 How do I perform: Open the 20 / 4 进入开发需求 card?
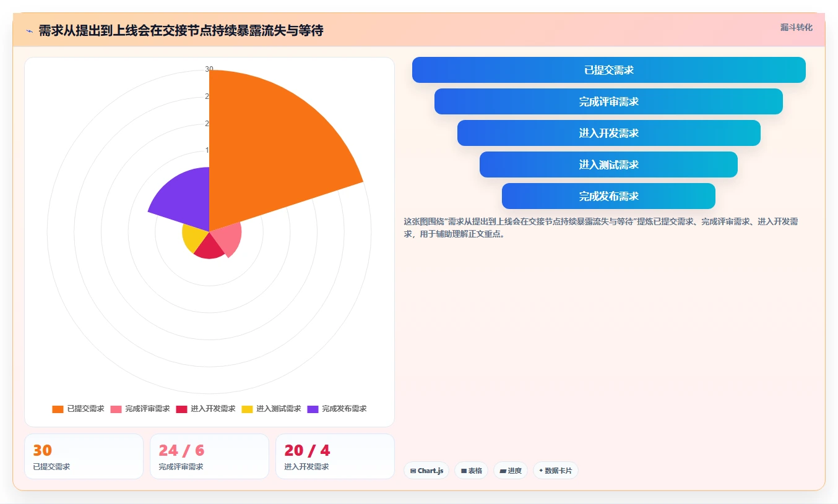click(x=335, y=456)
